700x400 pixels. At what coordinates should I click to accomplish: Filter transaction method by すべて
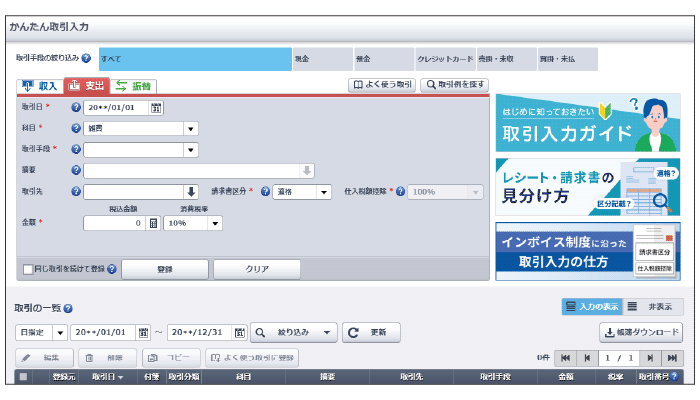[x=195, y=59]
